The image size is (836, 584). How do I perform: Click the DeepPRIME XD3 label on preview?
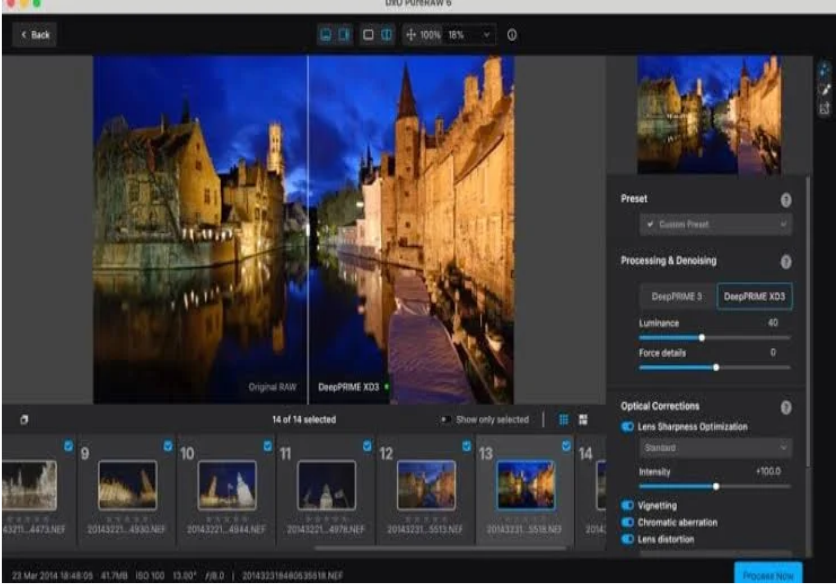tap(348, 387)
